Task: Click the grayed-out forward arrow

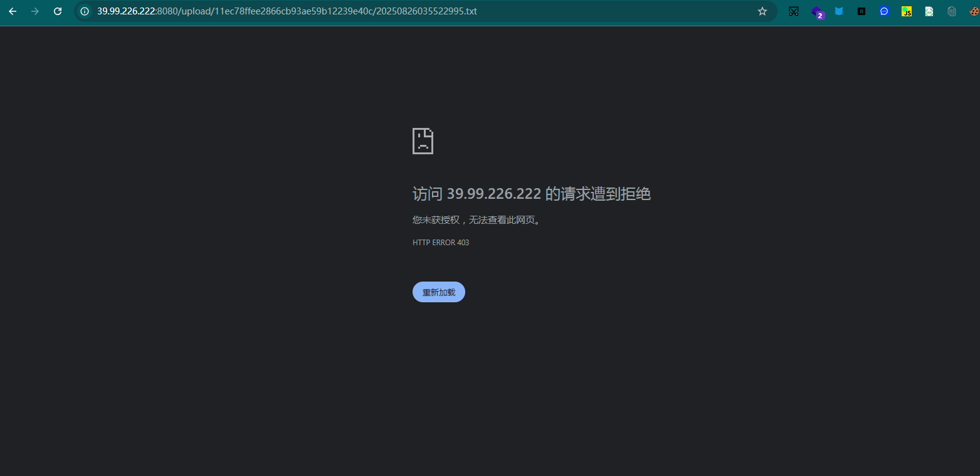Action: coord(35,11)
